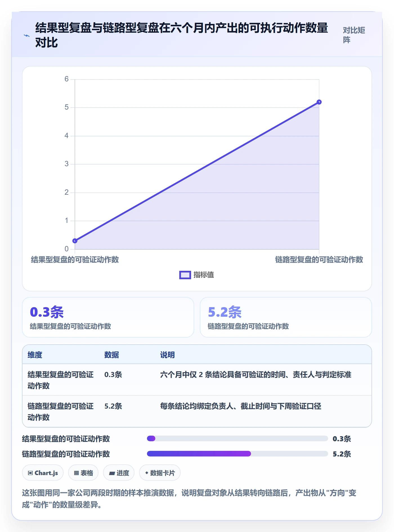394x532 pixels.
Task: Click progress value 5.2条 at right
Action: (342, 454)
